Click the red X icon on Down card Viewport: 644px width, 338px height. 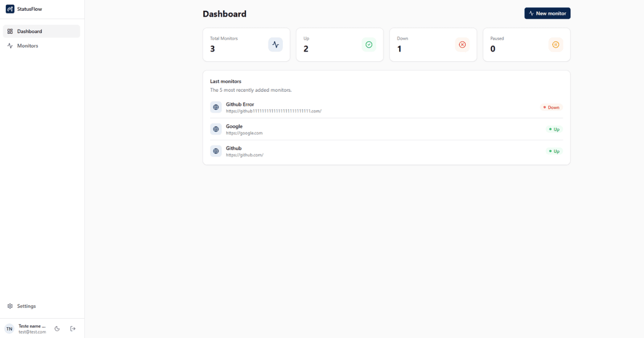tap(462, 45)
